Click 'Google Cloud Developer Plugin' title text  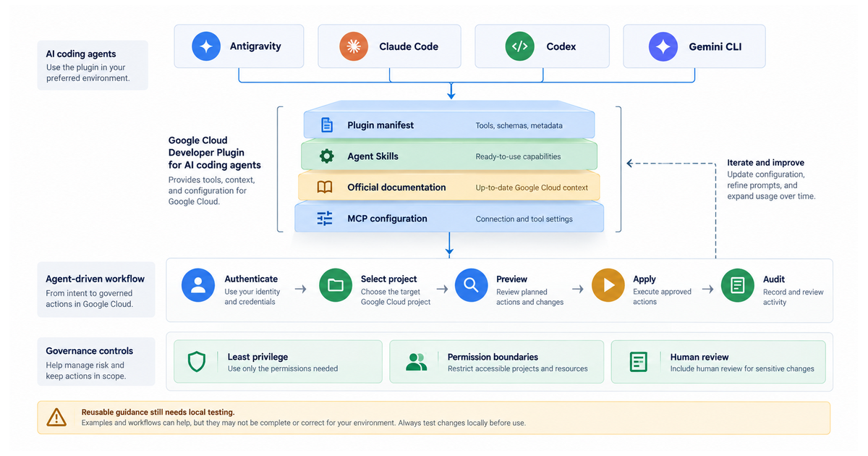point(214,153)
